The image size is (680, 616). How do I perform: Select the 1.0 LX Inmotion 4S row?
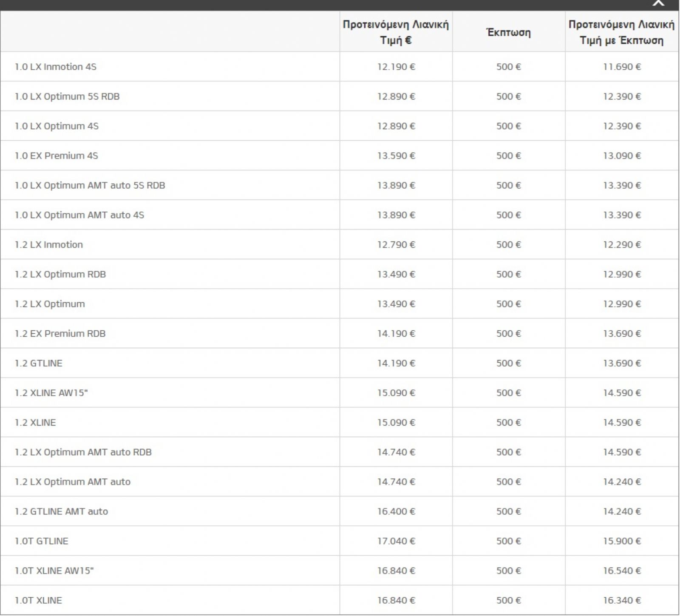(339, 67)
